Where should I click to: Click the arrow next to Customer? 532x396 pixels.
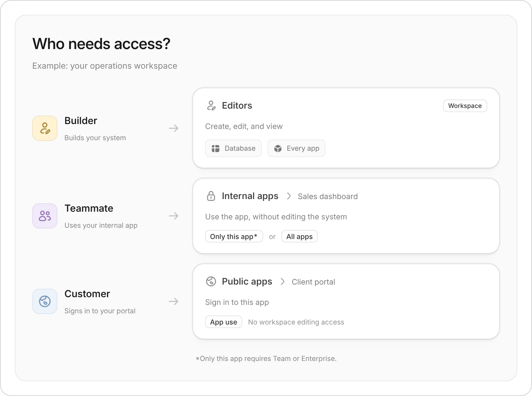click(x=174, y=301)
